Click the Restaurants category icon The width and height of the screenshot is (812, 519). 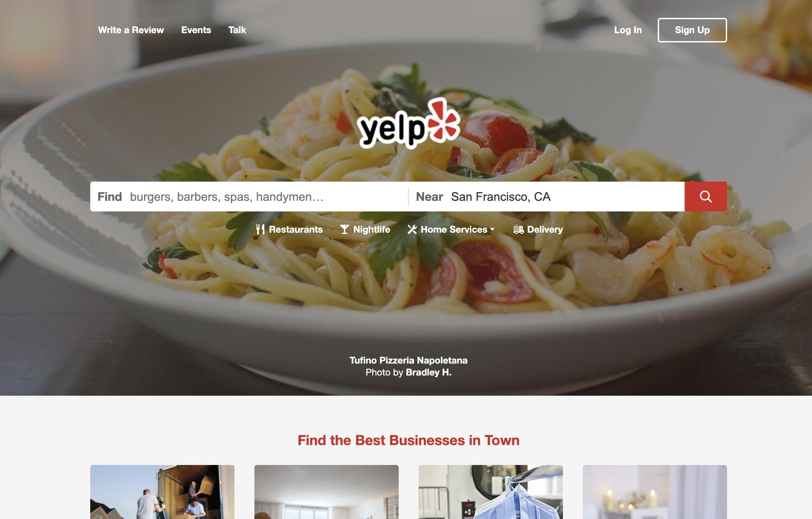click(x=260, y=229)
